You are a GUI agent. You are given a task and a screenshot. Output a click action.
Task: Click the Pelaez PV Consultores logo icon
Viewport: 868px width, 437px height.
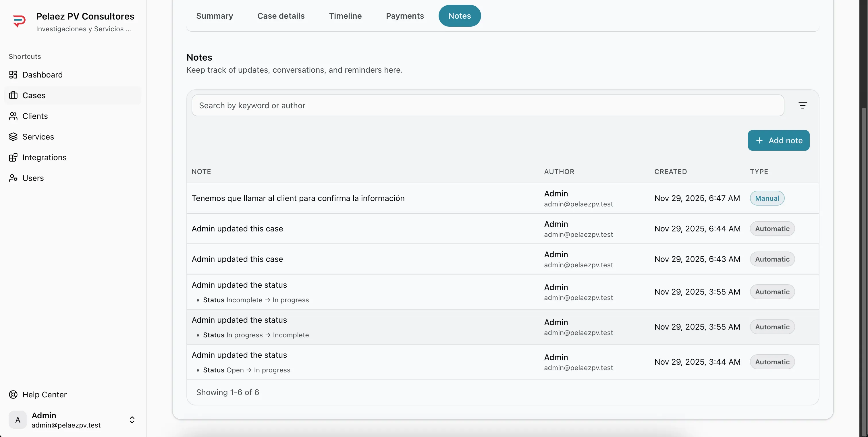pos(19,21)
